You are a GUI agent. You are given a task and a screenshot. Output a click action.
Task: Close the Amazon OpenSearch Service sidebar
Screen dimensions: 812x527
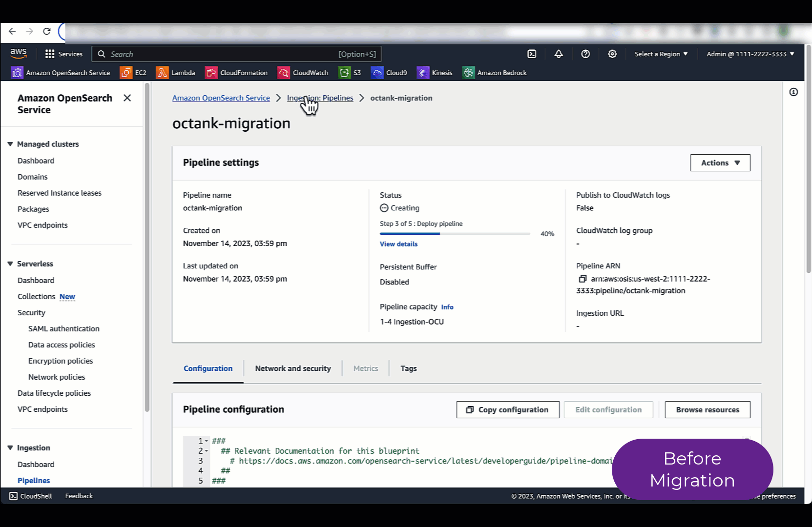click(127, 98)
